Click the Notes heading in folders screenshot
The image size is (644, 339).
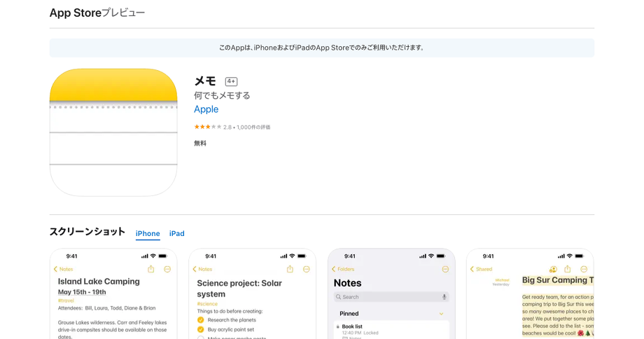tap(347, 283)
